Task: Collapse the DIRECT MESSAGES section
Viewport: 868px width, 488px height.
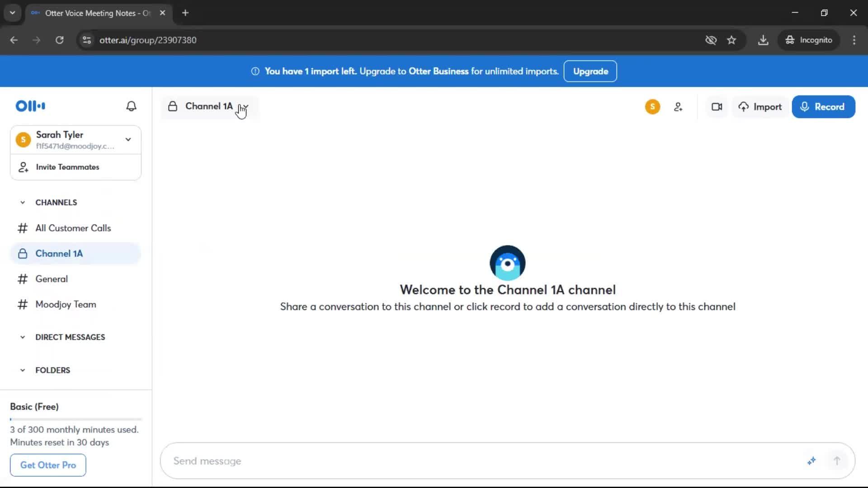Action: [23, 338]
